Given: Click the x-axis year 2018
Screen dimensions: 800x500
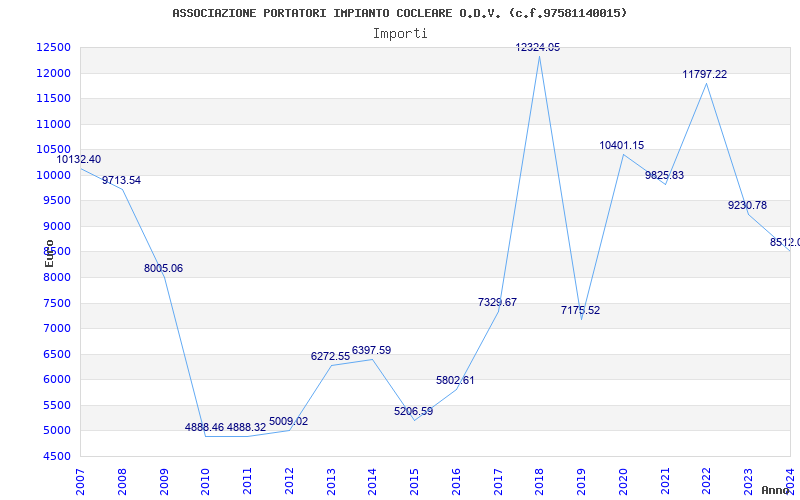Looking at the screenshot, I should click(539, 482).
